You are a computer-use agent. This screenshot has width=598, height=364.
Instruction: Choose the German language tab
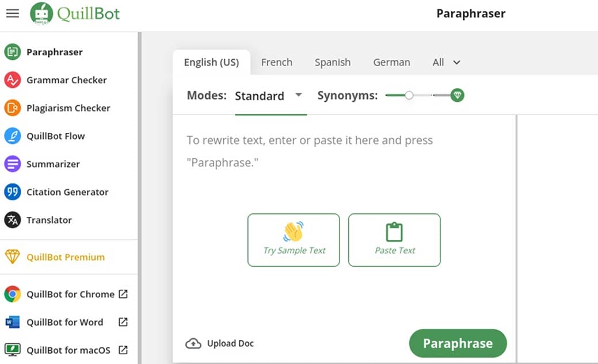pyautogui.click(x=391, y=62)
